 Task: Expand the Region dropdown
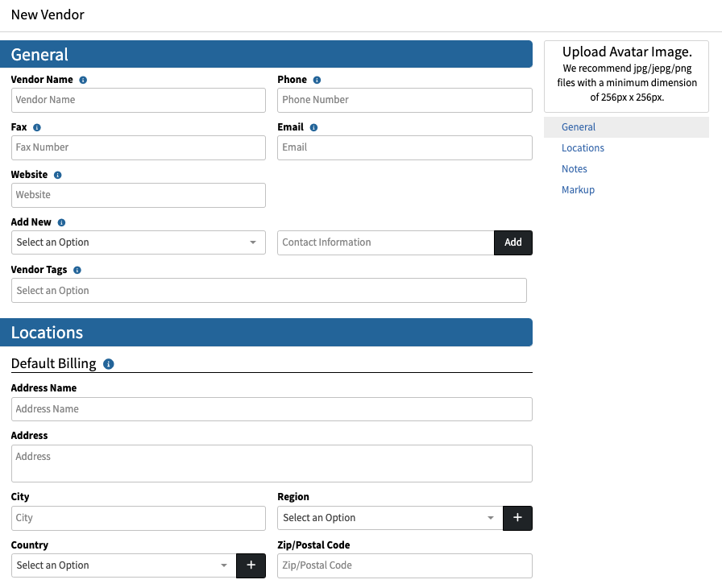(390, 518)
